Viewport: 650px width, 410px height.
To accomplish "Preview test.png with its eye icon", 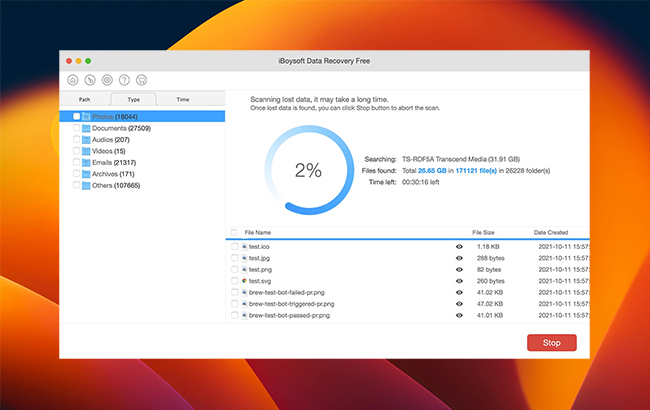I will click(459, 269).
